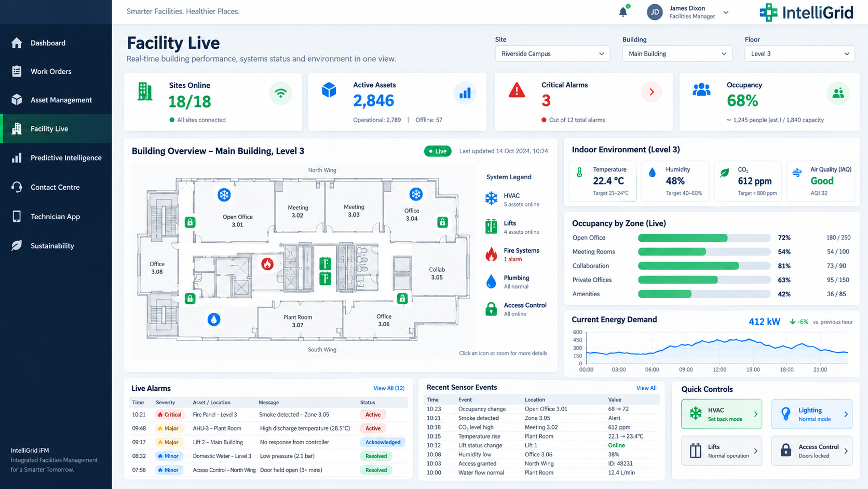
Task: Click the lock icon beside Open Office 3.01
Action: (190, 222)
